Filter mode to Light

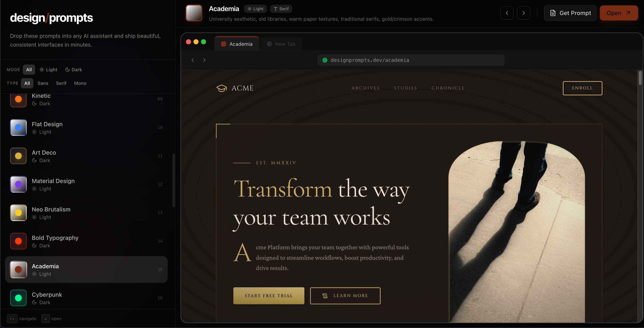click(x=48, y=70)
